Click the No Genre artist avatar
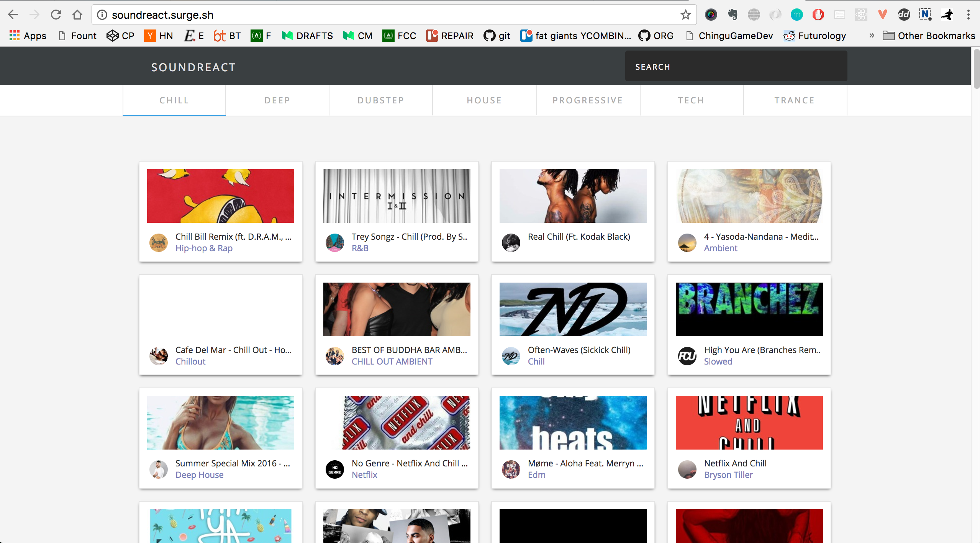 (334, 469)
